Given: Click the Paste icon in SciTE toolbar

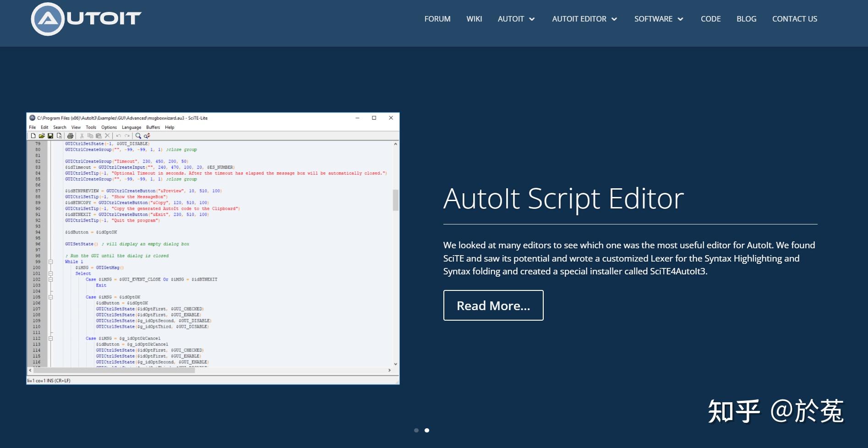Looking at the screenshot, I should pos(98,136).
